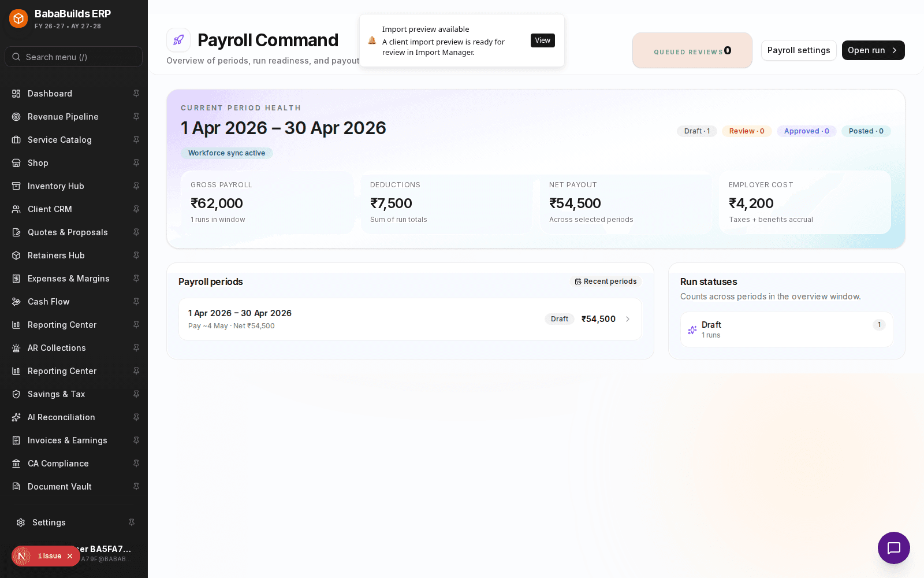The width and height of the screenshot is (924, 578).
Task: Click the Quotes & Proposals document icon
Action: [x=16, y=232]
